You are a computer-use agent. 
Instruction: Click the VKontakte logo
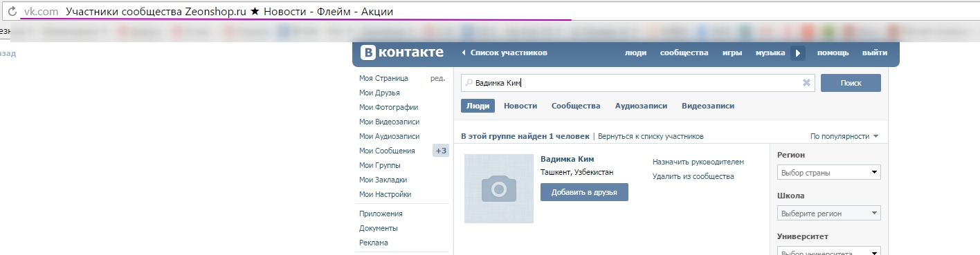[x=402, y=53]
